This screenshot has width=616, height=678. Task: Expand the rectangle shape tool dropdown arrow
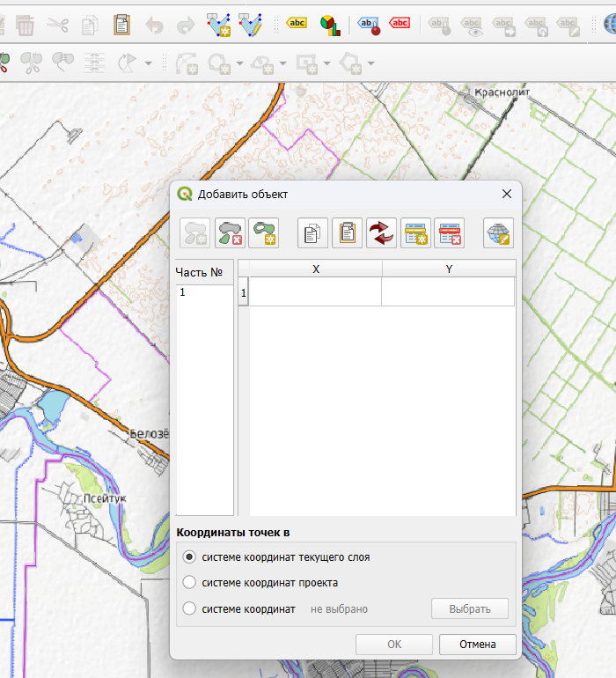click(328, 63)
